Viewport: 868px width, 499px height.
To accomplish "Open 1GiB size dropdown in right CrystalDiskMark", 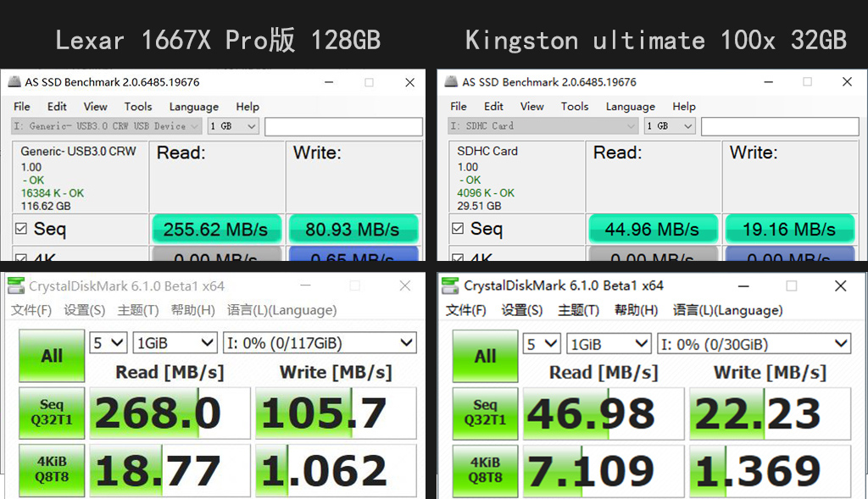I will [x=609, y=344].
